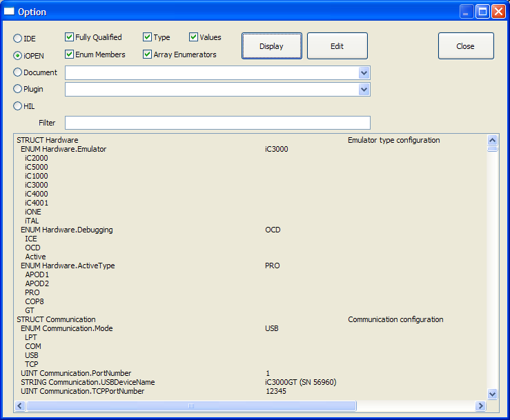The width and height of the screenshot is (510, 420).
Task: Select the iC4000 enum member
Action: click(x=37, y=194)
